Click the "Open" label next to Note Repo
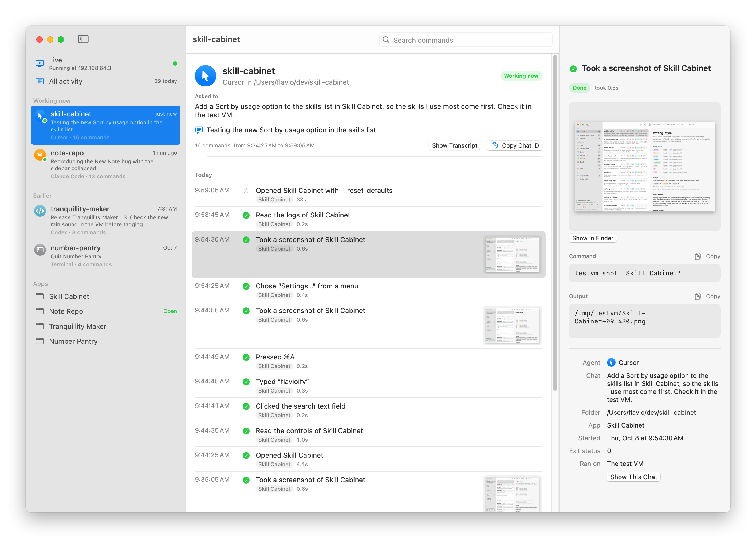The image size is (756, 538). click(x=170, y=311)
